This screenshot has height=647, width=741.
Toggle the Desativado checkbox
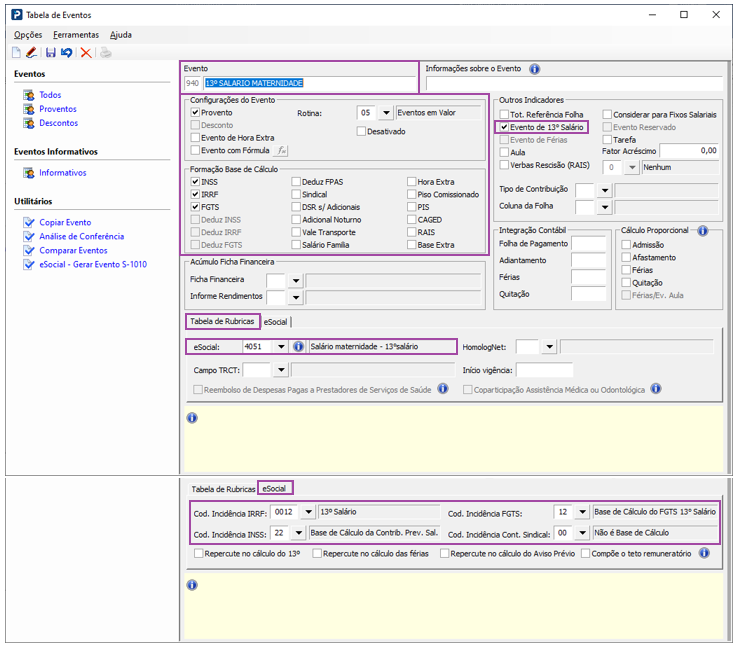tap(361, 131)
